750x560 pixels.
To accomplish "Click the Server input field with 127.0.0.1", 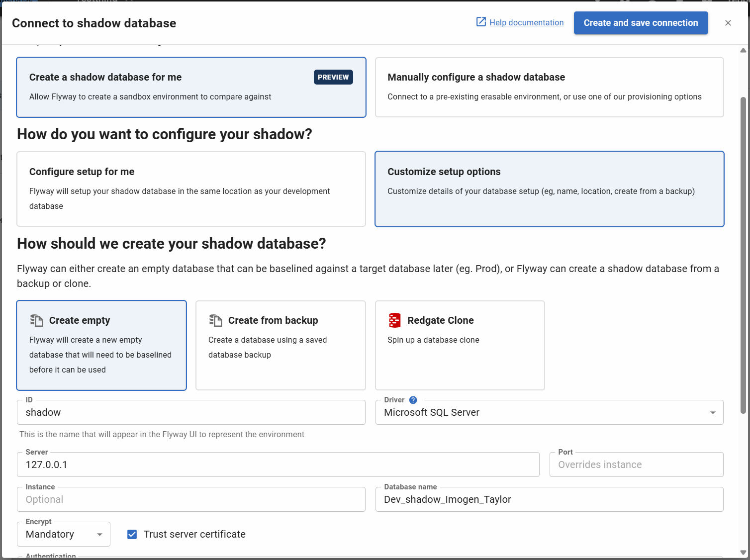I will point(278,465).
